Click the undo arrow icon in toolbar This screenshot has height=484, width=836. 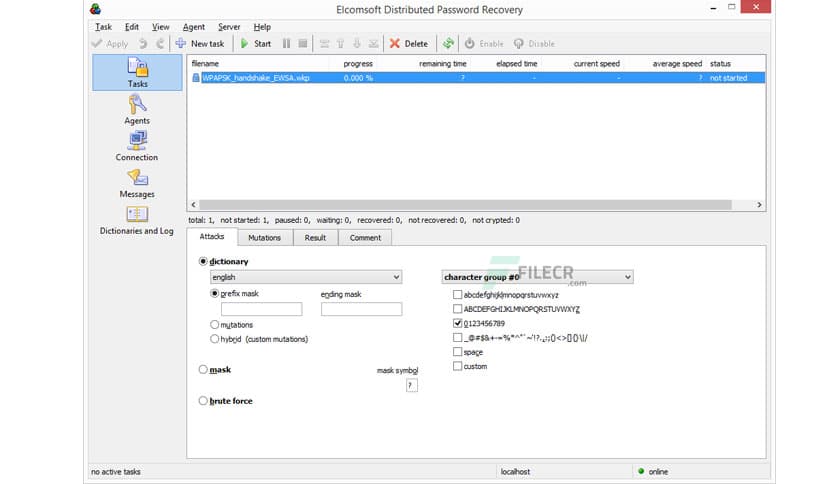click(x=143, y=44)
